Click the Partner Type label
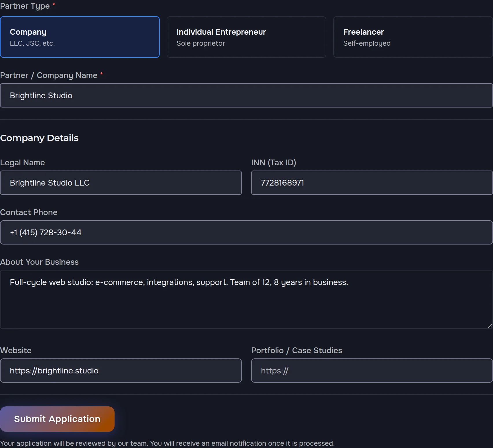Image resolution: width=493 pixels, height=448 pixels. click(x=27, y=6)
